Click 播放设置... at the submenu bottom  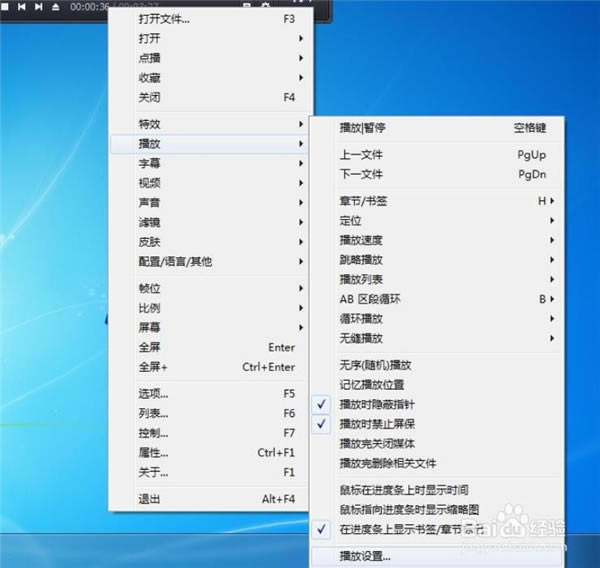pyautogui.click(x=366, y=556)
